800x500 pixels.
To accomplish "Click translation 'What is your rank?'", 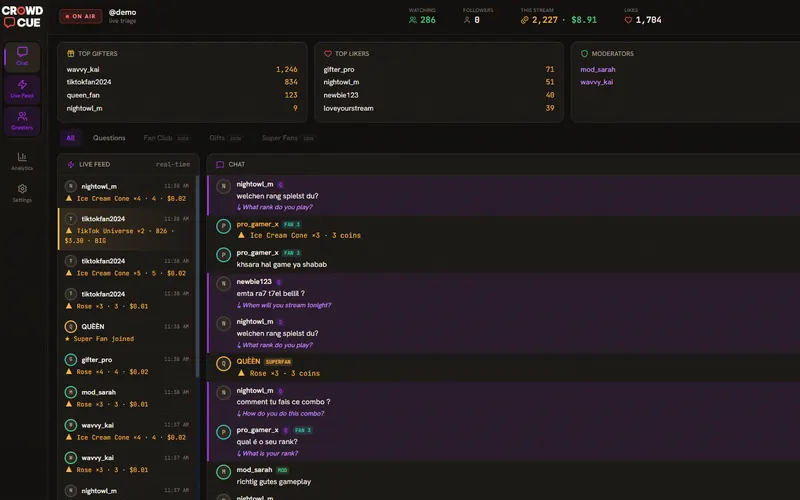I will (267, 454).
